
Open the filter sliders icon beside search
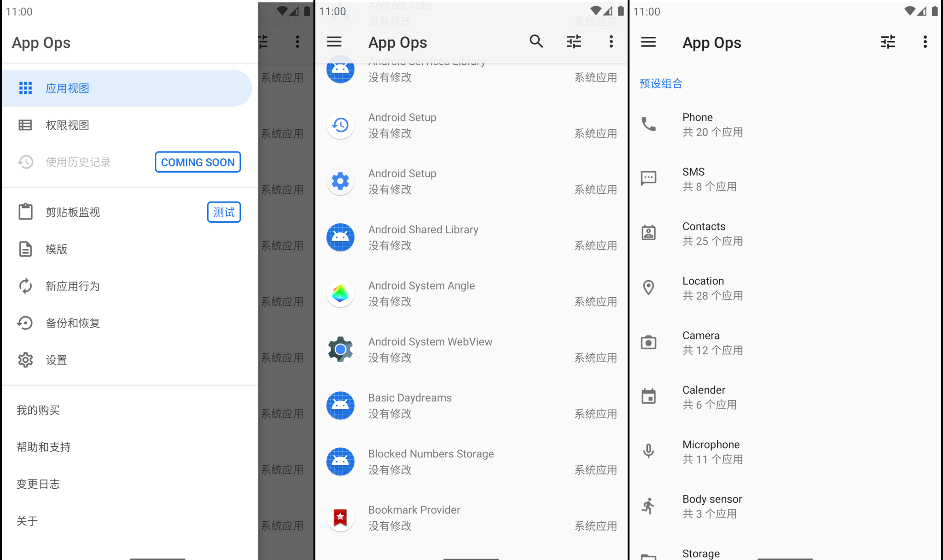click(574, 42)
